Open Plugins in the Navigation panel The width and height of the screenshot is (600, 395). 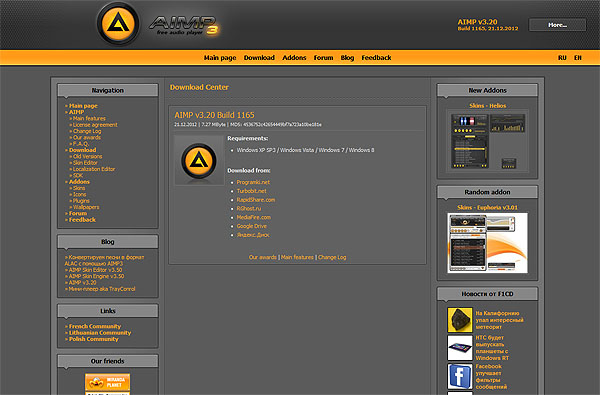click(81, 201)
